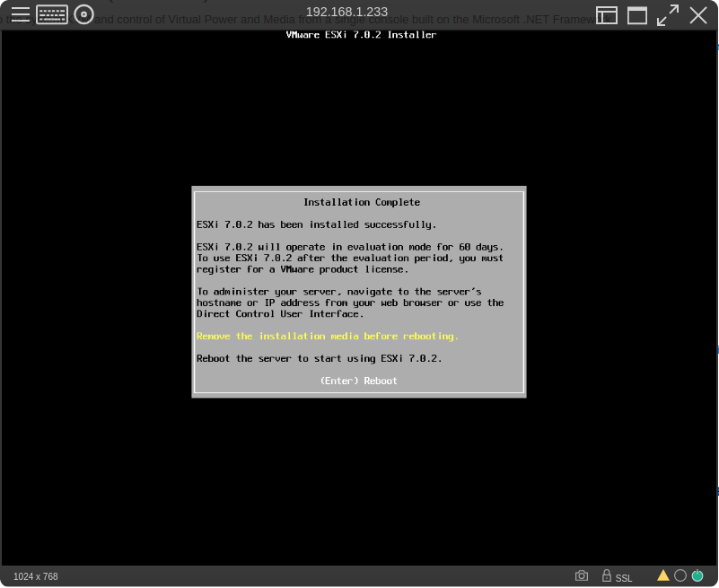The width and height of the screenshot is (719, 588).
Task: Toggle the round UID indicator light
Action: [680, 575]
